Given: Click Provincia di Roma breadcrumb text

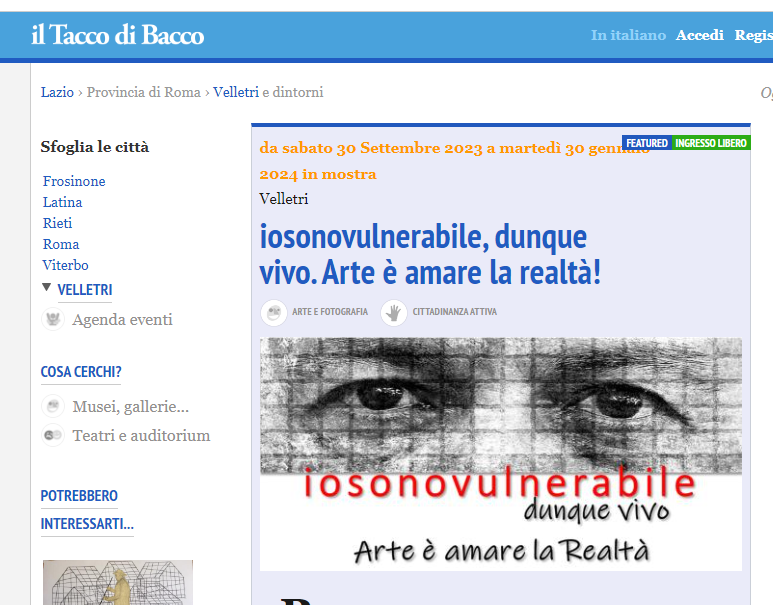Looking at the screenshot, I should point(143,92).
